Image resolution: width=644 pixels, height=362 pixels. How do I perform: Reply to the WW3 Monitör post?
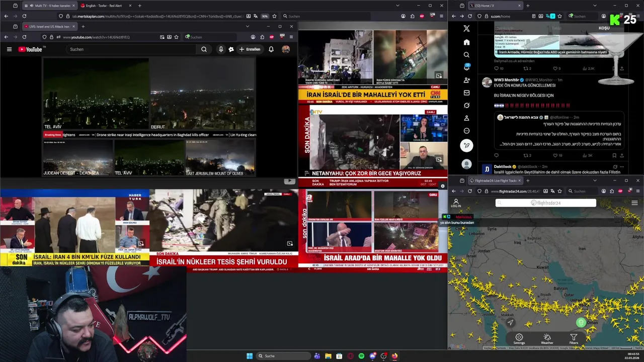[x=496, y=155]
